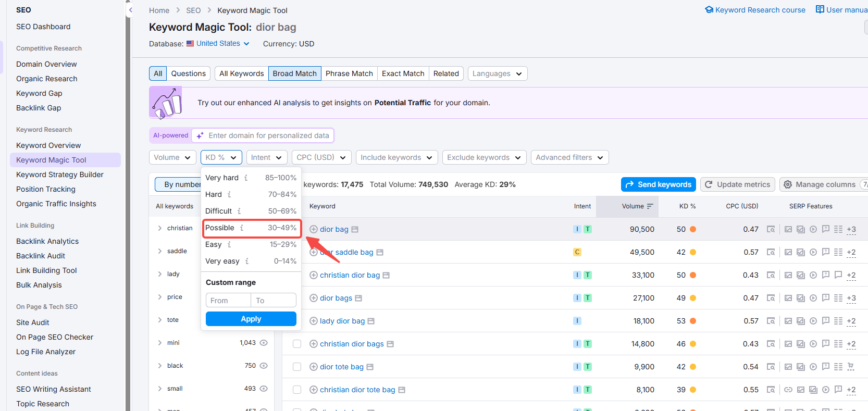Click the orange KD indicator for dior bag
868x411 pixels.
pos(693,229)
